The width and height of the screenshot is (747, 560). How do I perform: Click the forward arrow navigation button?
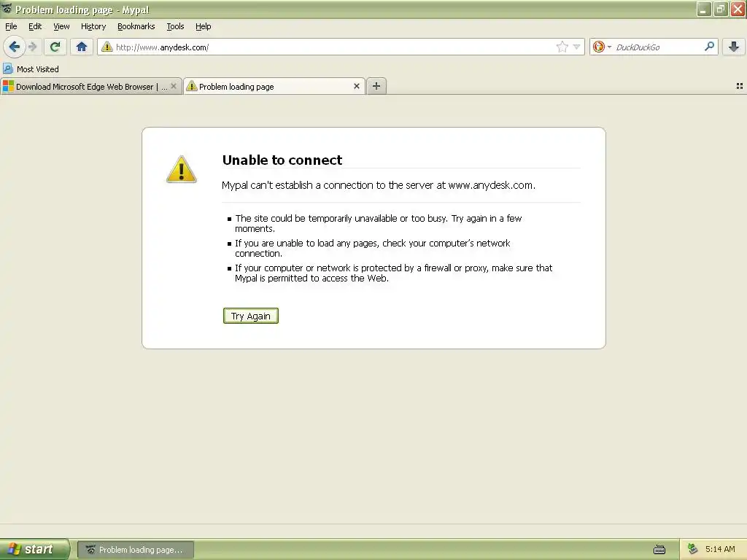(x=33, y=47)
